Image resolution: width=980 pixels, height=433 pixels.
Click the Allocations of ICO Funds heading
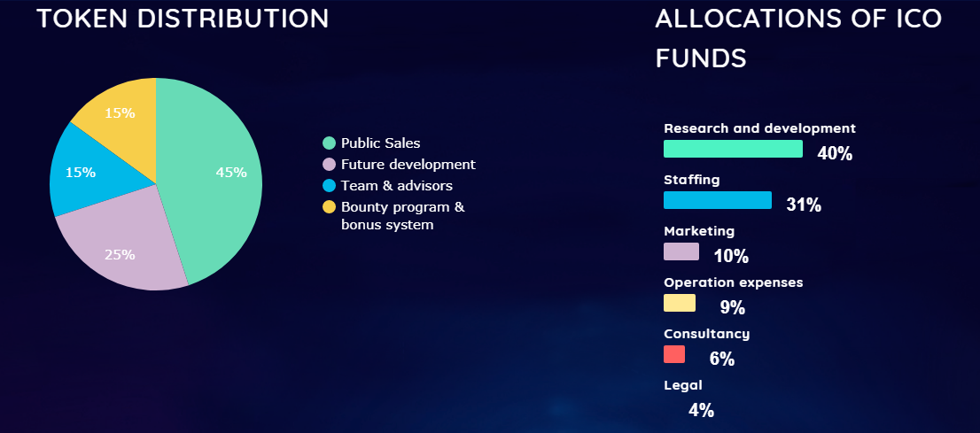(x=798, y=38)
